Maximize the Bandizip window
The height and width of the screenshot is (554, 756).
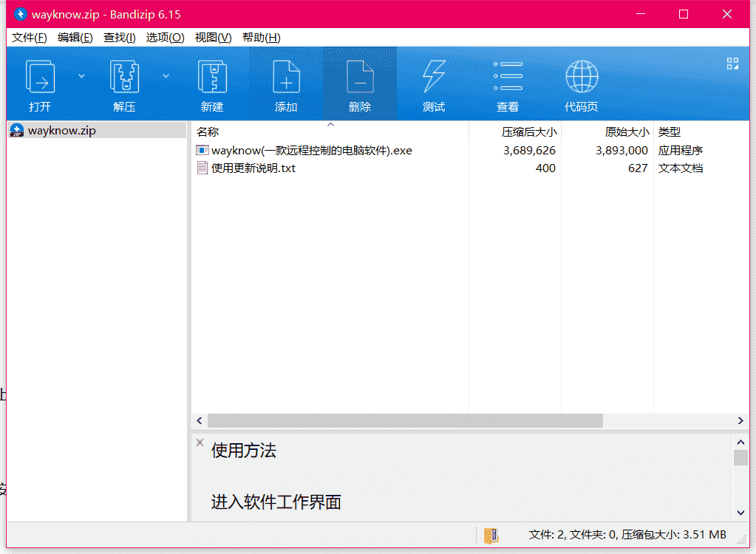[x=683, y=14]
